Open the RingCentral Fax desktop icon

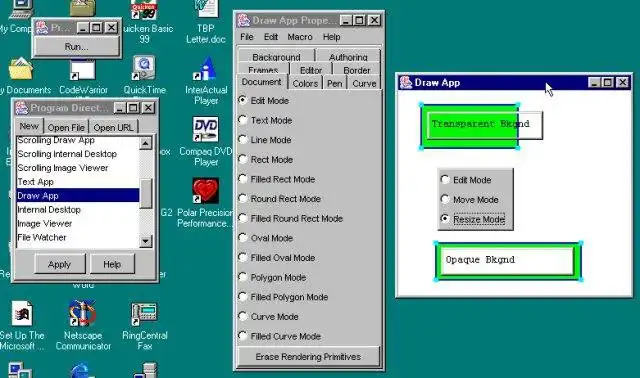[x=144, y=314]
